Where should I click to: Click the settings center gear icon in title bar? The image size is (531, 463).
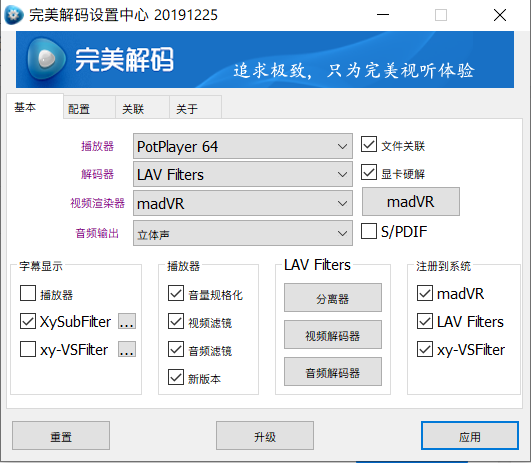tap(14, 15)
